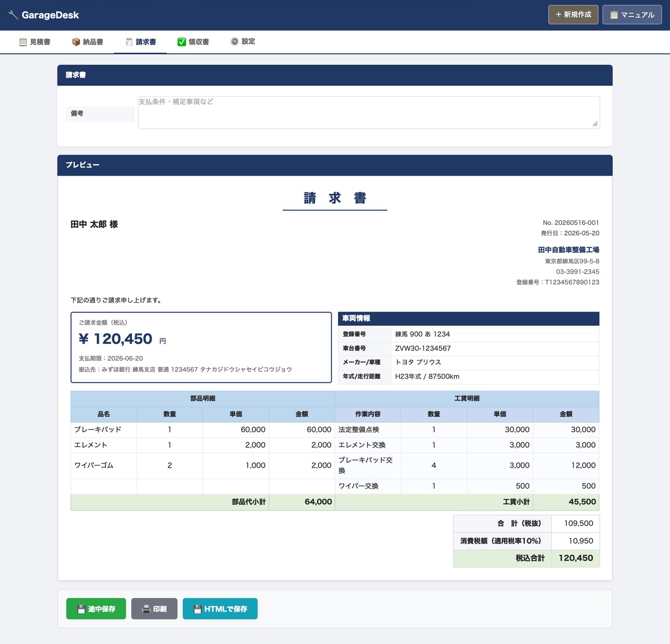Export using HTMLで保存 button
This screenshot has width=670, height=644.
point(220,609)
